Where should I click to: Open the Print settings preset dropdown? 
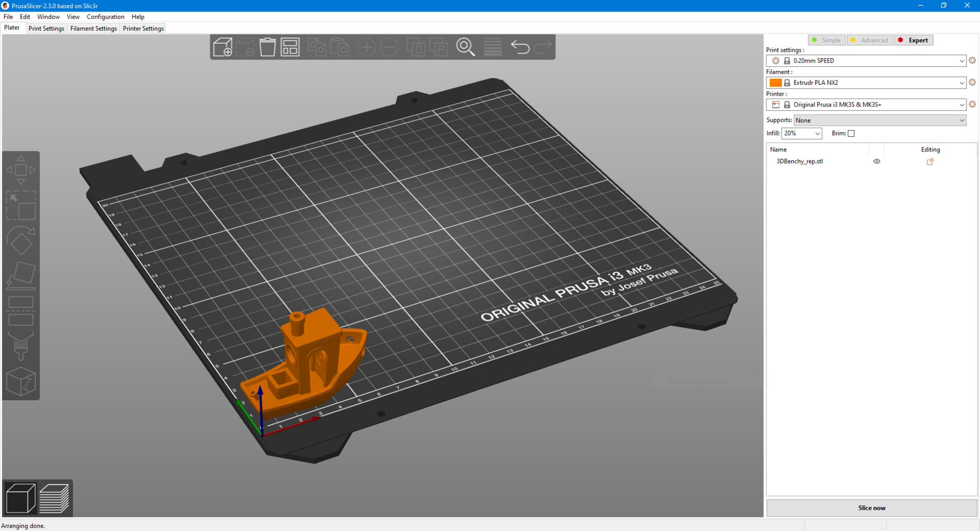(x=866, y=61)
